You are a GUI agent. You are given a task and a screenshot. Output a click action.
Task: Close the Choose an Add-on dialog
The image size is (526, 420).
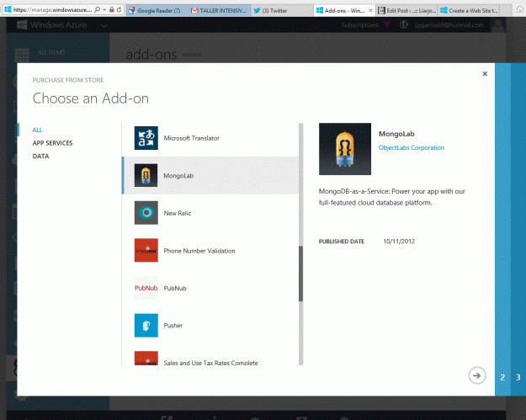tap(485, 74)
